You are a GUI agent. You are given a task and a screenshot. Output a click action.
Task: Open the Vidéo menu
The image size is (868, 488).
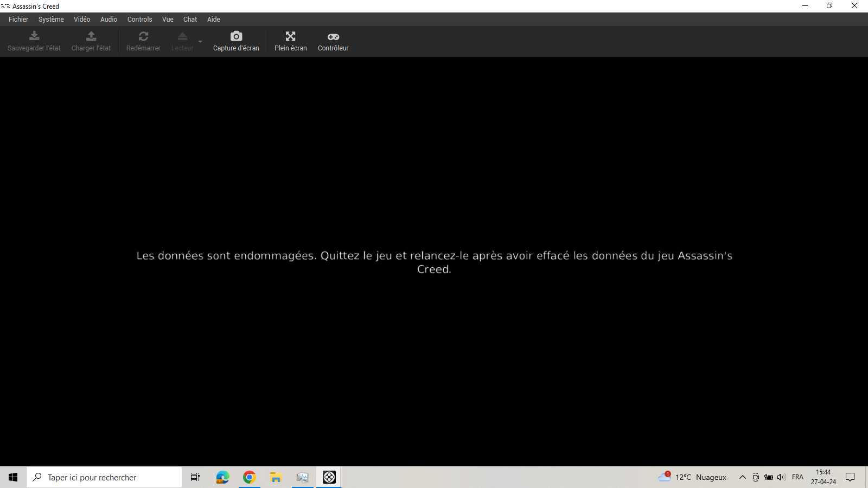(82, 19)
